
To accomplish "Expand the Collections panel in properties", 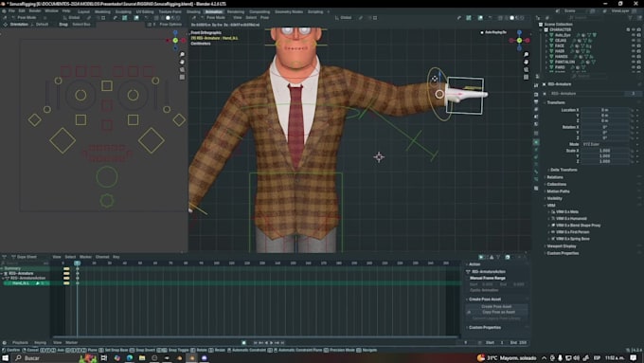I will 556,184.
